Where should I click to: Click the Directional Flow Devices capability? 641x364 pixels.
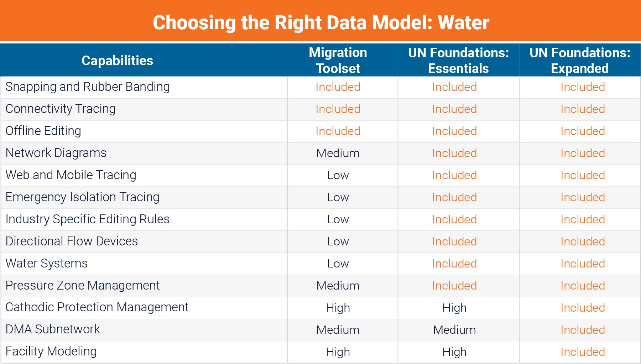pyautogui.click(x=72, y=241)
